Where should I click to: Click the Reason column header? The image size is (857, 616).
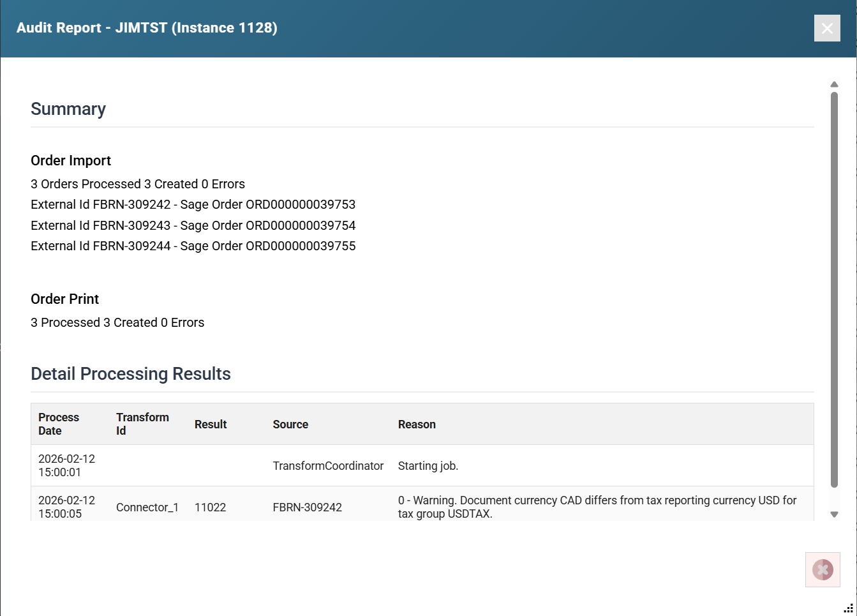[x=417, y=424]
